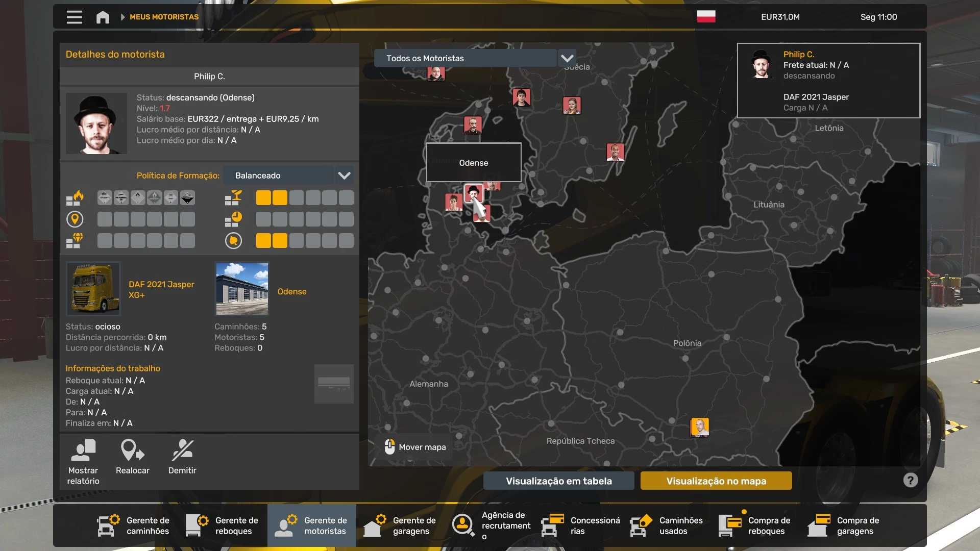Screen dimensions: 980x551
Task: Select Visualização no mapa view
Action: 716,481
